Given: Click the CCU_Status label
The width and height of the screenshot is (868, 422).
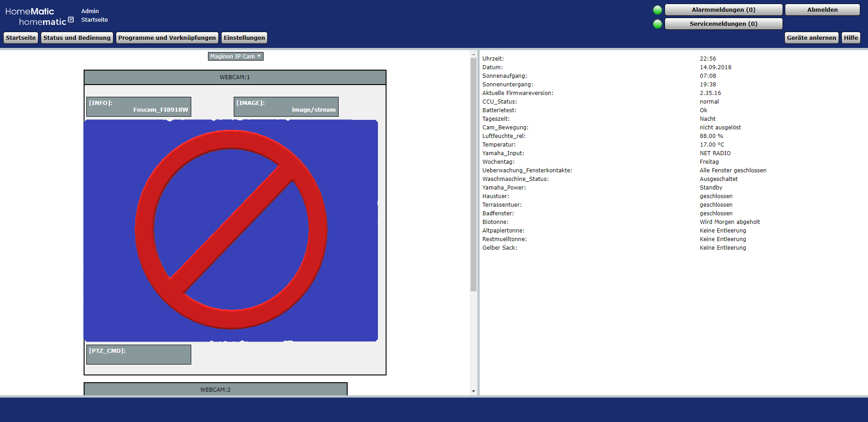Looking at the screenshot, I should pos(500,102).
